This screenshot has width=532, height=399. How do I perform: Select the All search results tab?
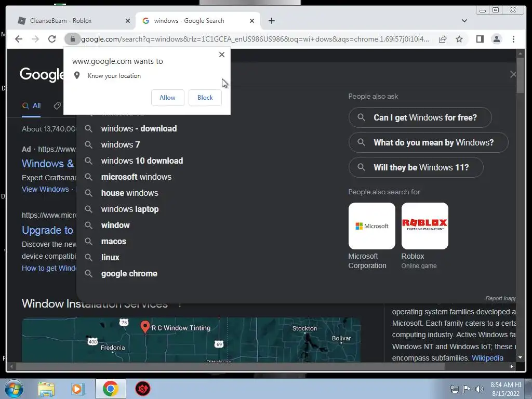coord(31,106)
